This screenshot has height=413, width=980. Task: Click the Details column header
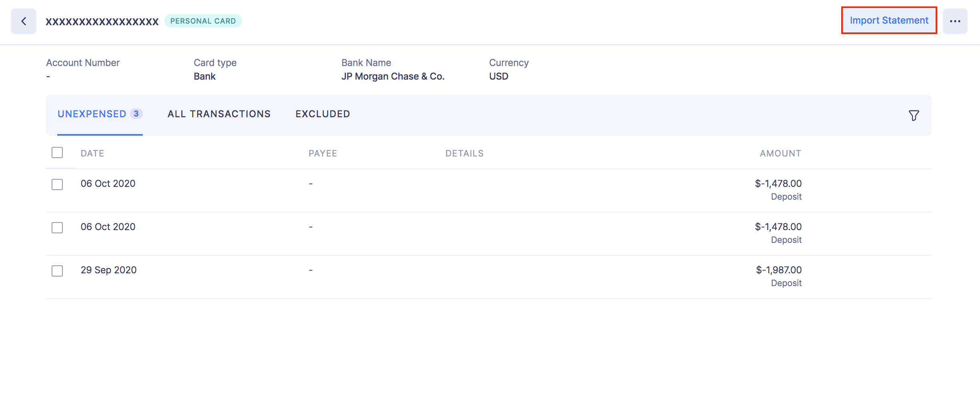tap(464, 153)
